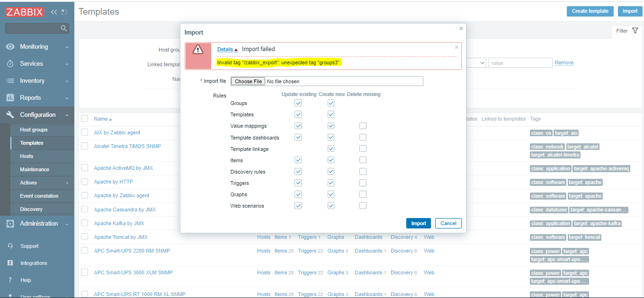Viewport: 644px width, 298px height.
Task: Click the Administration gear icon
Action: pos(10,224)
